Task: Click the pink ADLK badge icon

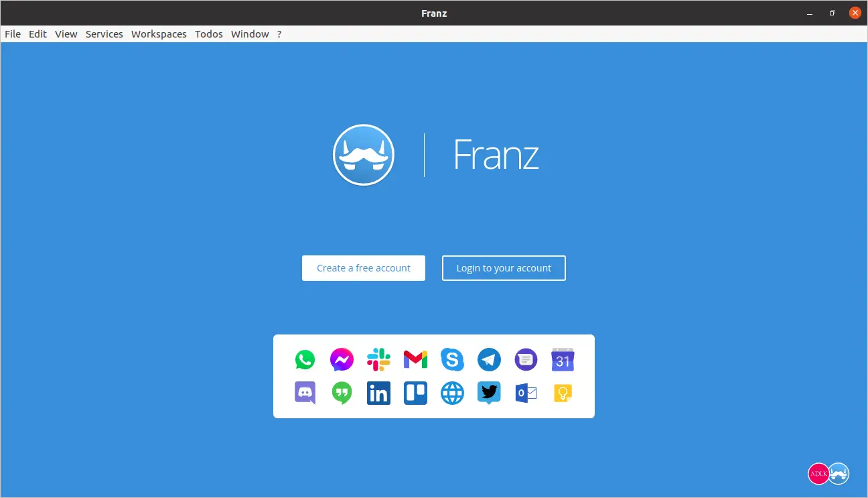Action: pyautogui.click(x=818, y=474)
